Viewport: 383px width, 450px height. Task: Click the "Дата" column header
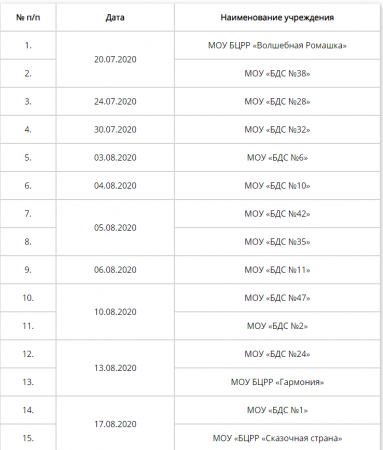click(115, 17)
